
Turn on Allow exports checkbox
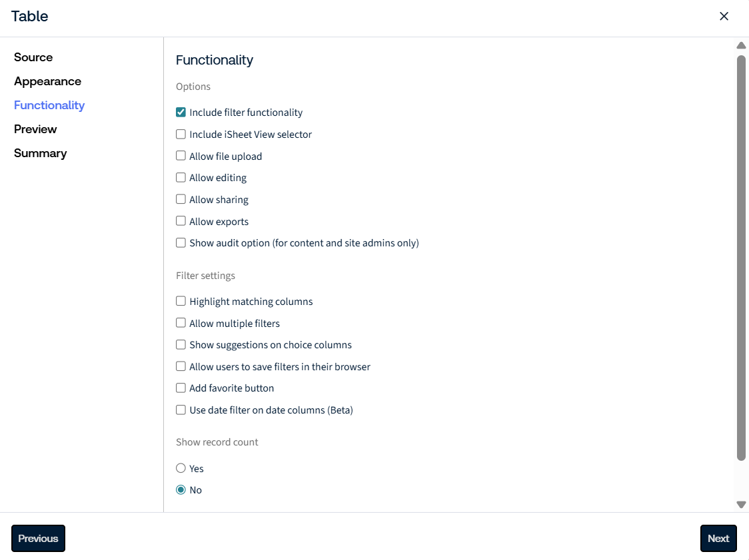(181, 221)
